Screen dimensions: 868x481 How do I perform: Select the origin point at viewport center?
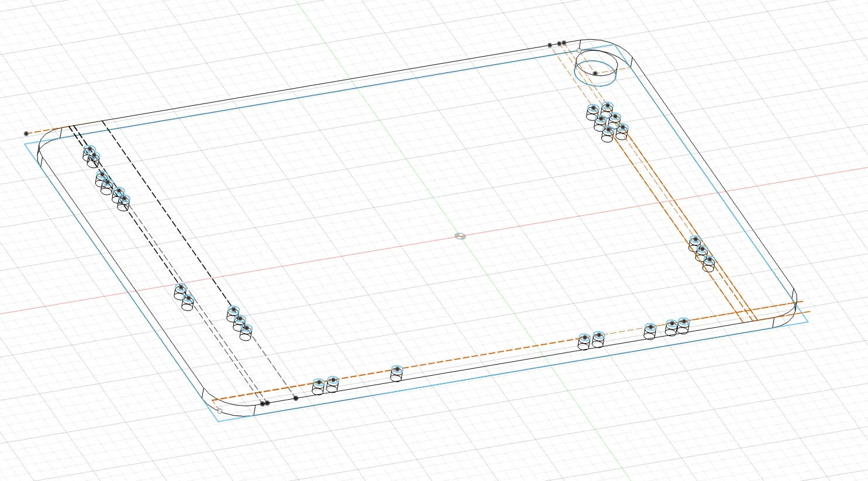point(460,236)
